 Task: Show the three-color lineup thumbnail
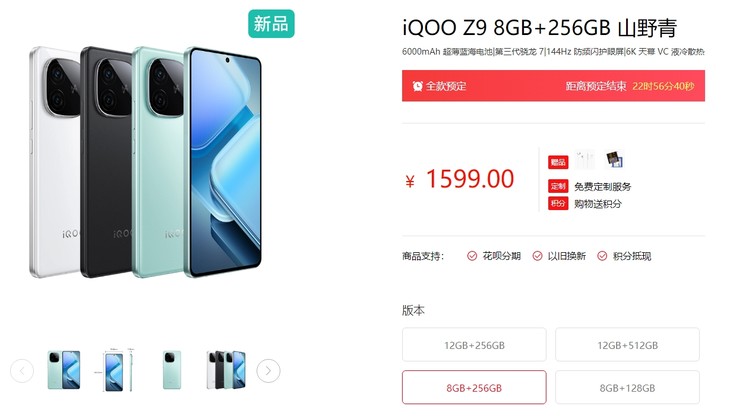tap(226, 370)
